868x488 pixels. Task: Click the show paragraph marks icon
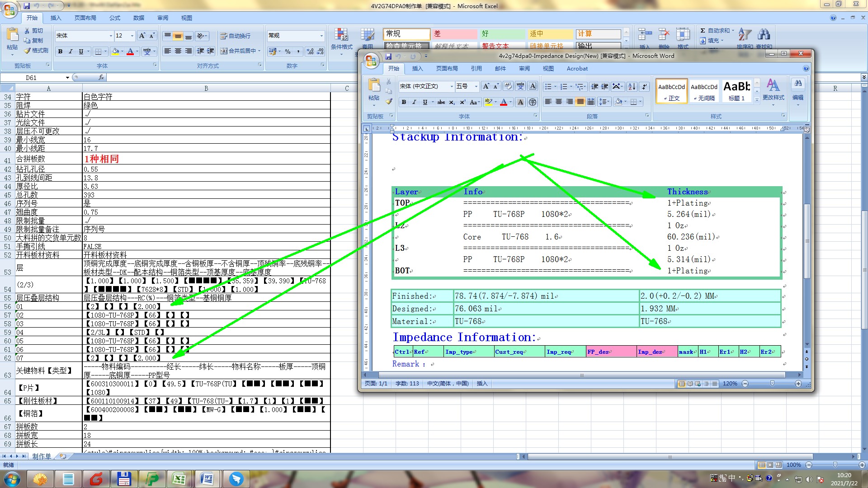click(644, 86)
